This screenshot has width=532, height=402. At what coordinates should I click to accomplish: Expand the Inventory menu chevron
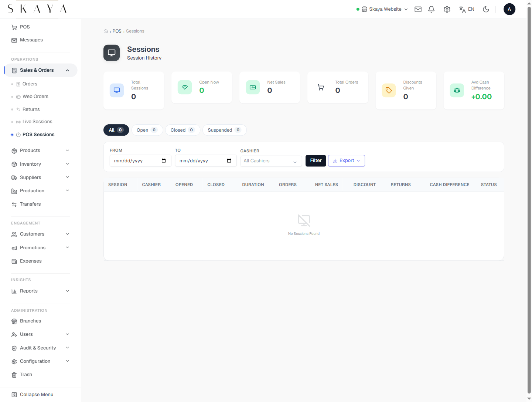[68, 164]
